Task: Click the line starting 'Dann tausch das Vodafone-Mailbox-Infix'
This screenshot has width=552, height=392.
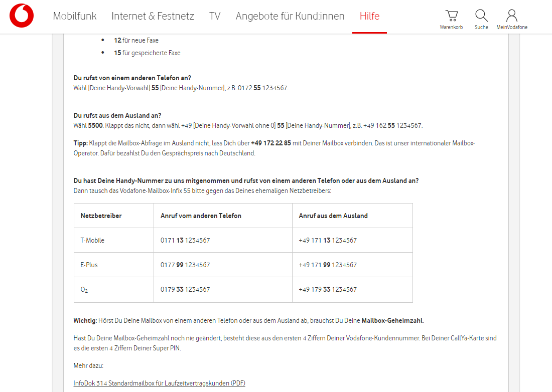Action: tap(202, 191)
